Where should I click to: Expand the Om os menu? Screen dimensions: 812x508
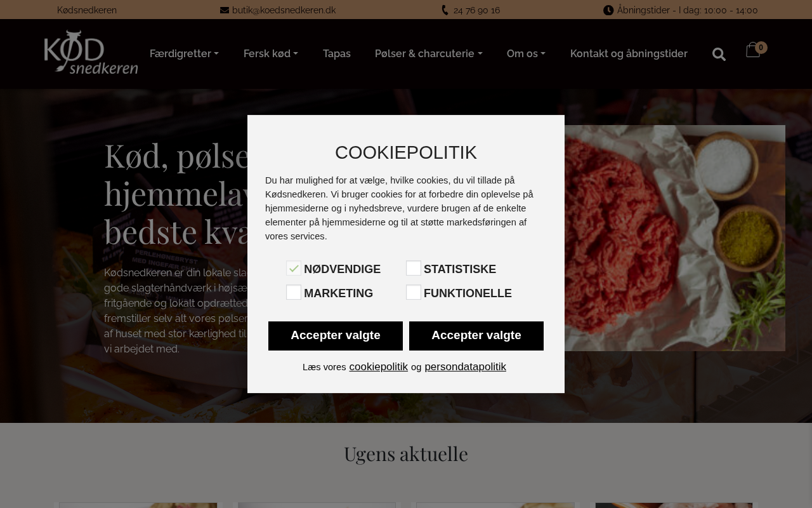point(526,54)
